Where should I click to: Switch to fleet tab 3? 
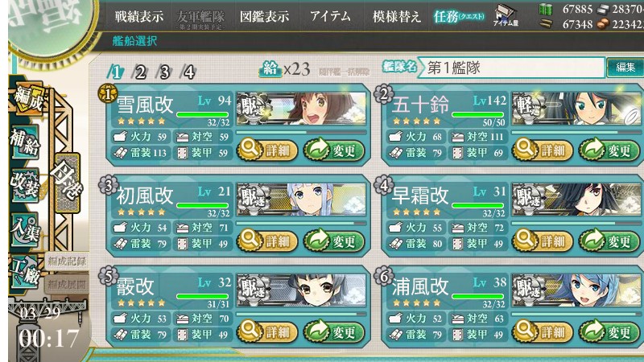click(x=164, y=72)
